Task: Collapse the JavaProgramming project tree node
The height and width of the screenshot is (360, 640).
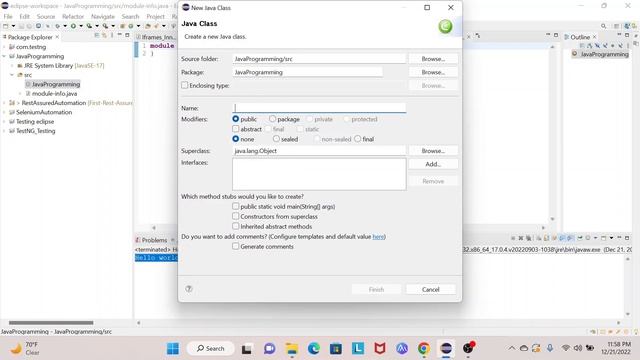Action: point(4,56)
